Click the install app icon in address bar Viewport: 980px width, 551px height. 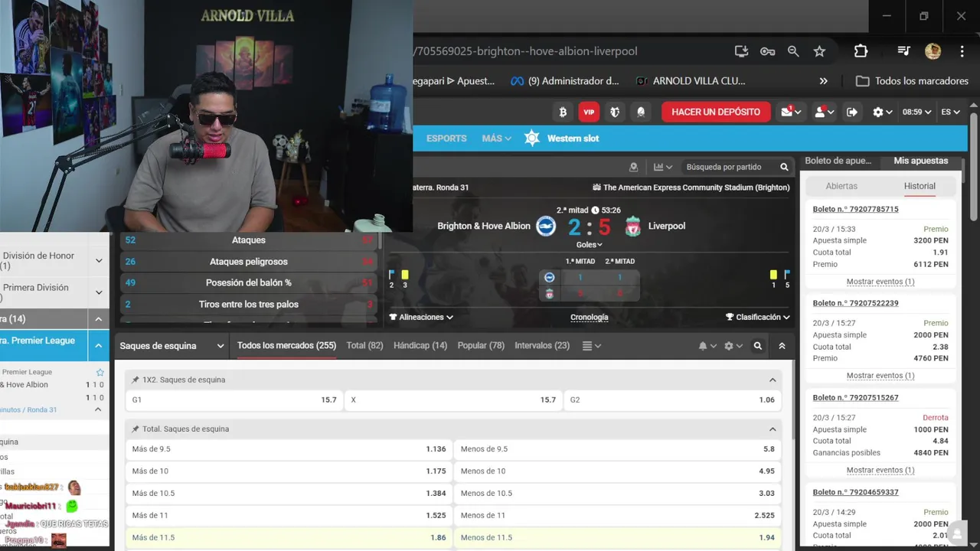coord(741,51)
